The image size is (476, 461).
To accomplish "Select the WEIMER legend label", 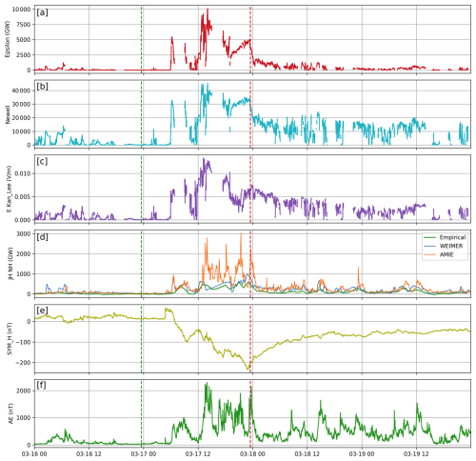I will (451, 246).
